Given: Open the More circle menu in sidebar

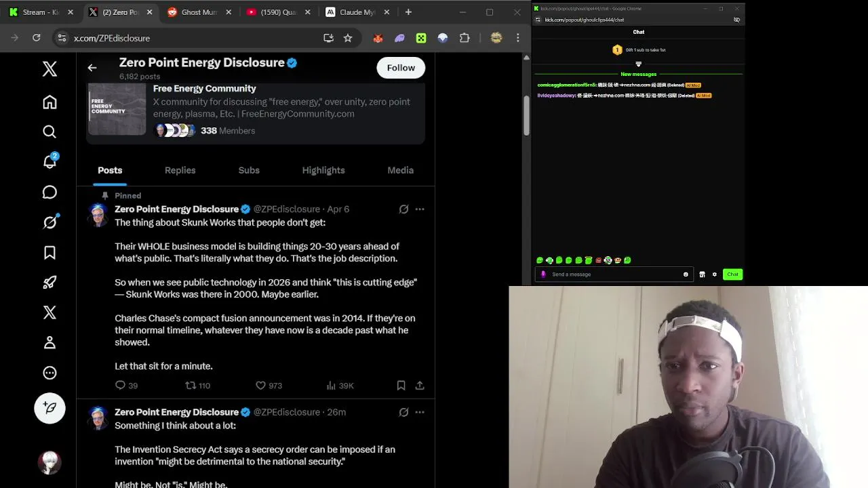Looking at the screenshot, I should [x=50, y=373].
